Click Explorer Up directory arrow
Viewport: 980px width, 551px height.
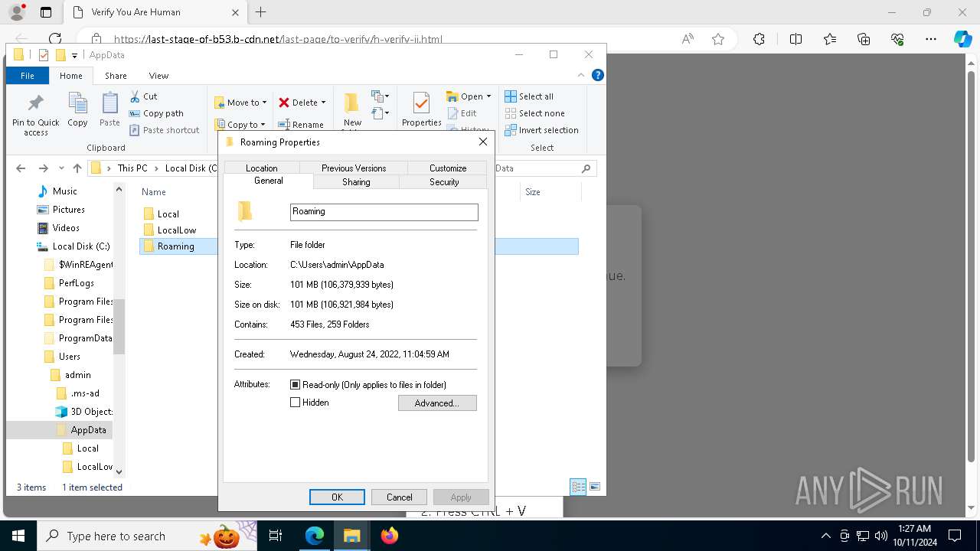(77, 168)
